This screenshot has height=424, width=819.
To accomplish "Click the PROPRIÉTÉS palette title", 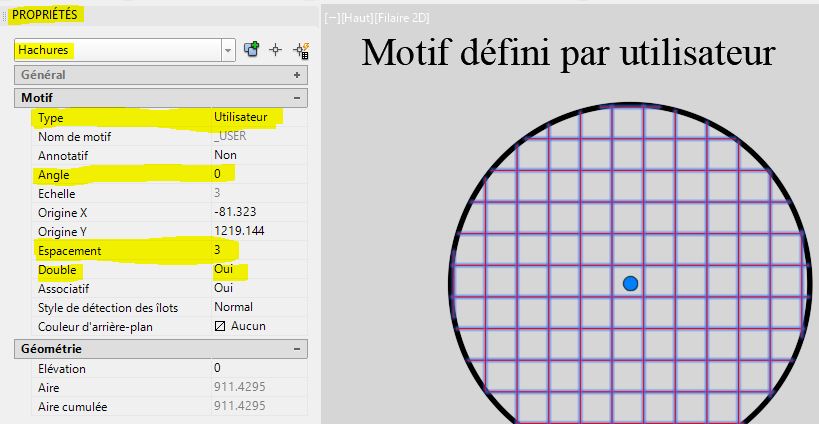I will click(45, 15).
